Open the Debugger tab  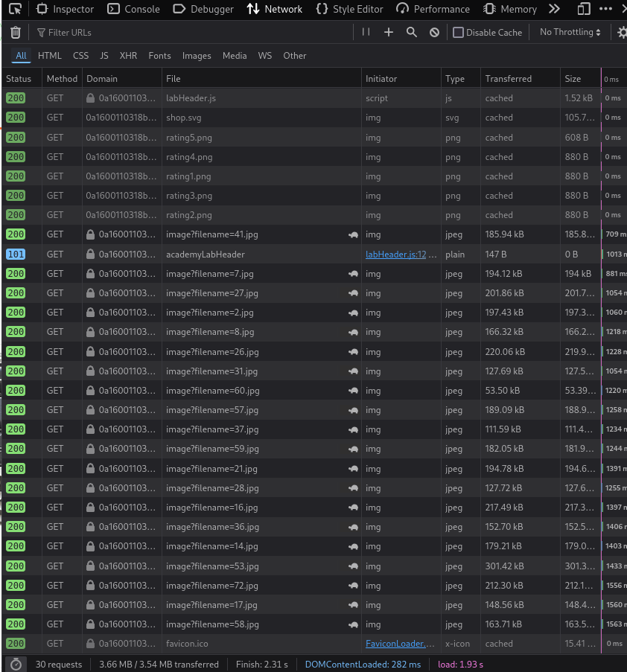tap(203, 9)
